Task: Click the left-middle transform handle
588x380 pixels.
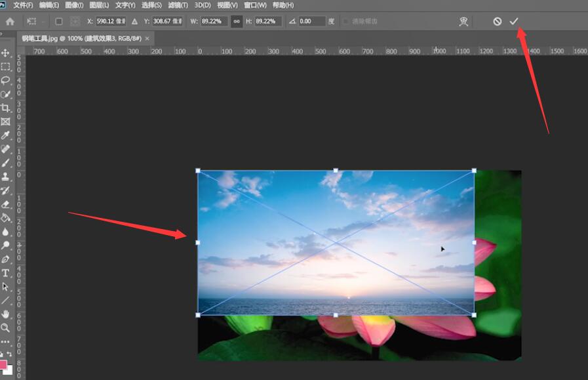Action: pyautogui.click(x=198, y=243)
